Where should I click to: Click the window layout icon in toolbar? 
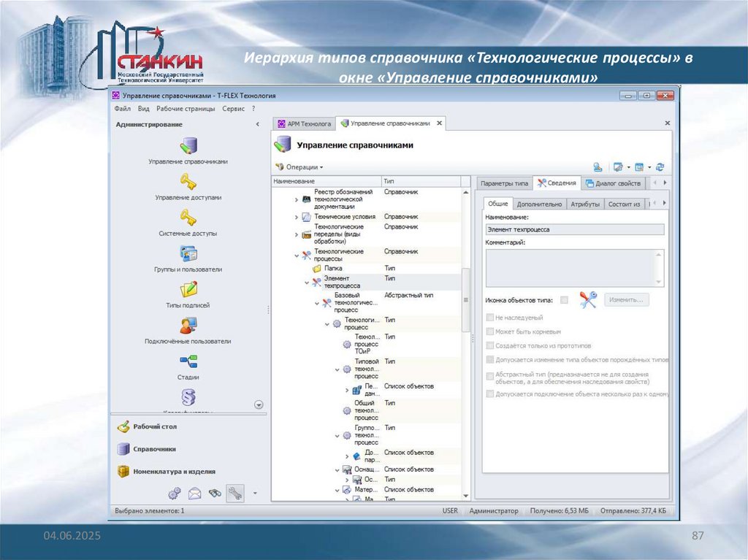pyautogui.click(x=639, y=167)
